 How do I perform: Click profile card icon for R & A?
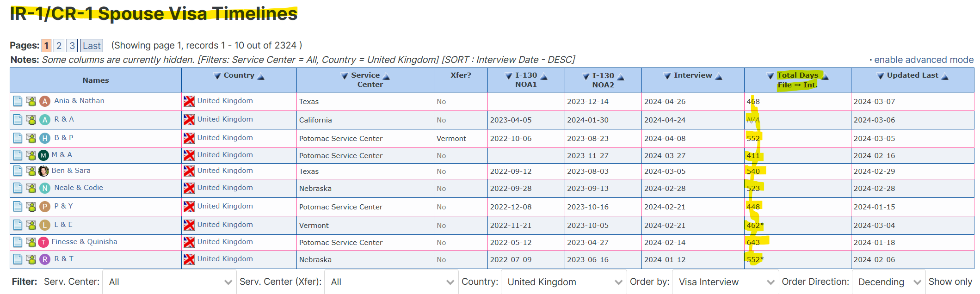coord(31,120)
